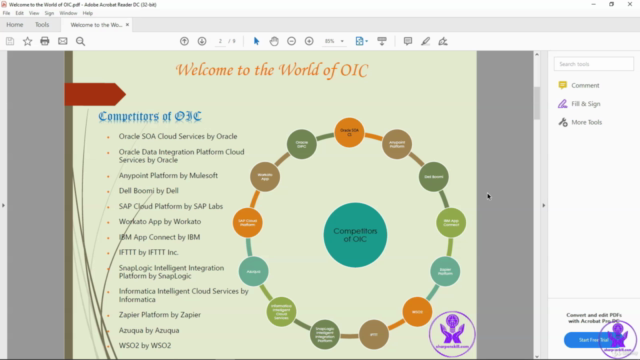Choose the Selection arrow tool
This screenshot has width=640, height=360.
pos(256,41)
